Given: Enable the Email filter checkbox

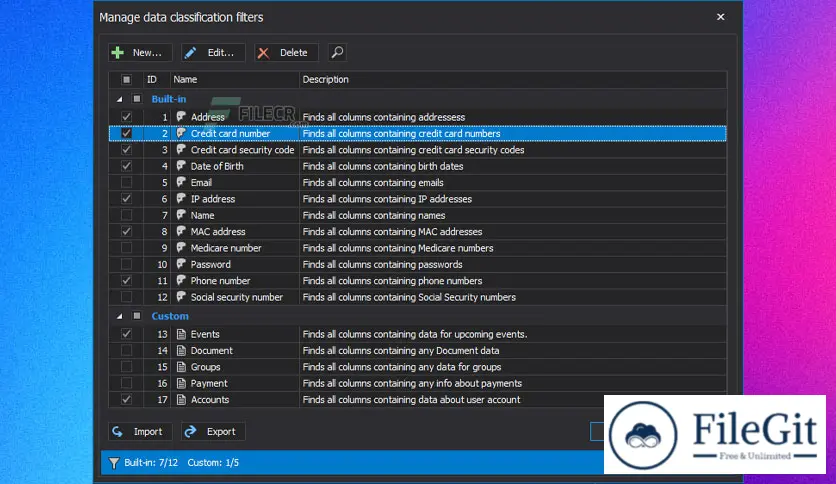Looking at the screenshot, I should (x=126, y=182).
